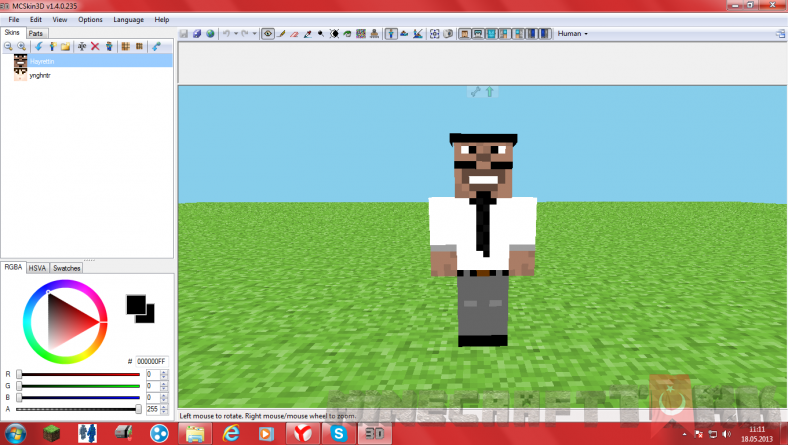The image size is (788, 445).
Task: Click the fetch skin from web icon
Action: pos(156,46)
